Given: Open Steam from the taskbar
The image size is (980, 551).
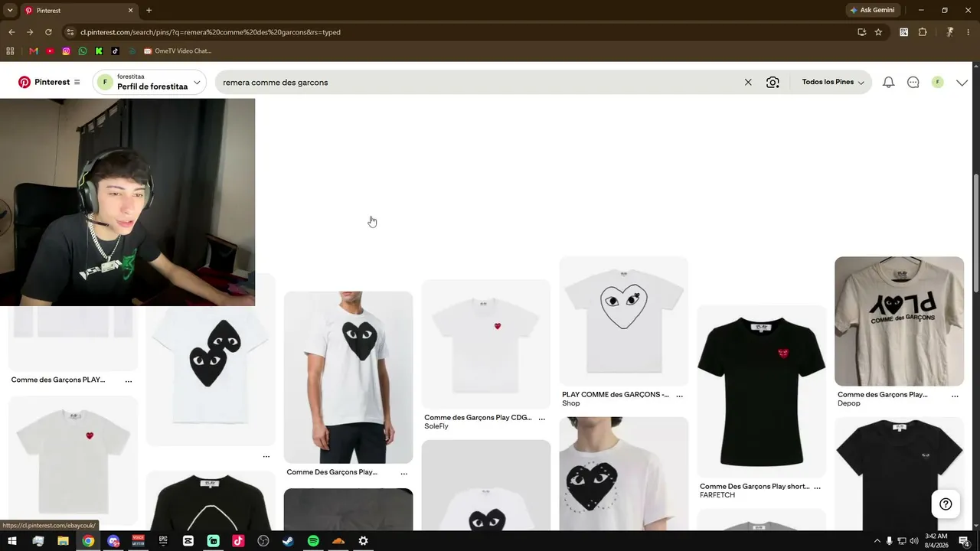Looking at the screenshot, I should point(288,541).
